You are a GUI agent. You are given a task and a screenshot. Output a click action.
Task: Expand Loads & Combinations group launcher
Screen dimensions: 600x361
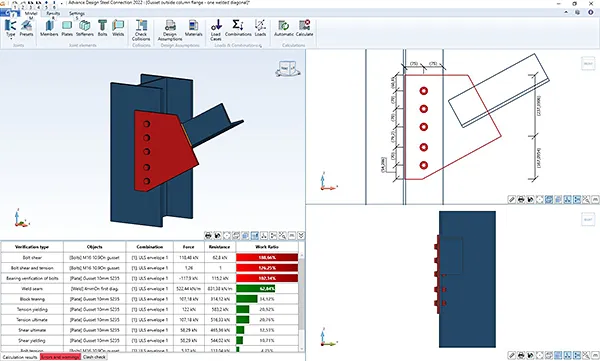point(261,46)
